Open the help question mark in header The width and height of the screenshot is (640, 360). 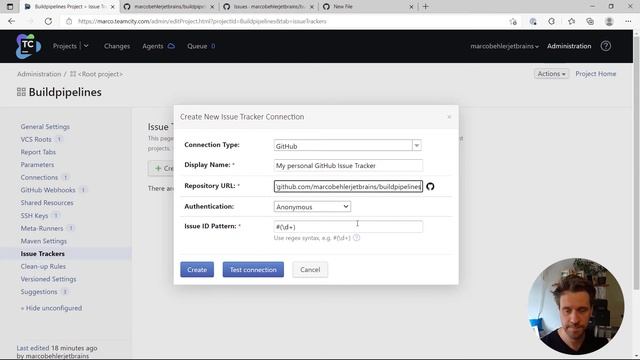606,46
